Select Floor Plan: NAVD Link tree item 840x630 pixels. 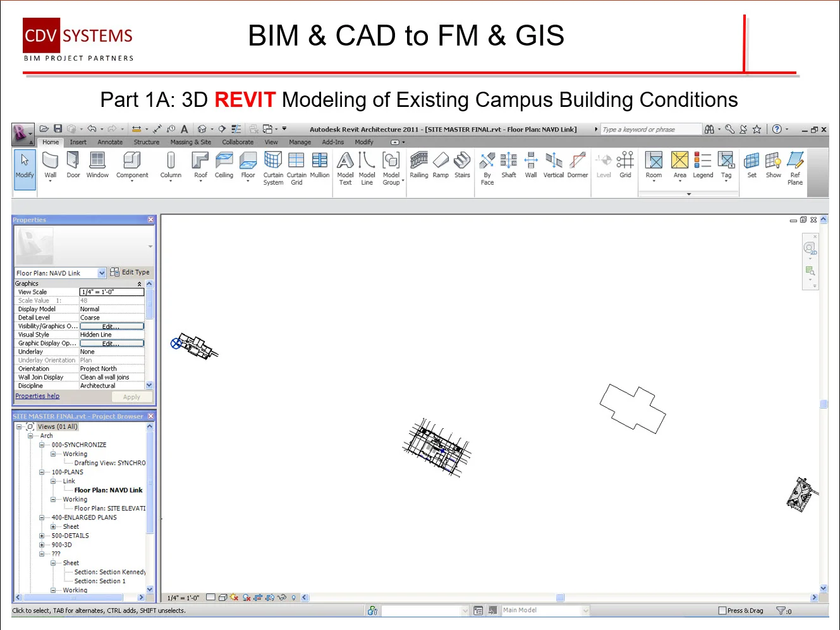[x=108, y=490]
